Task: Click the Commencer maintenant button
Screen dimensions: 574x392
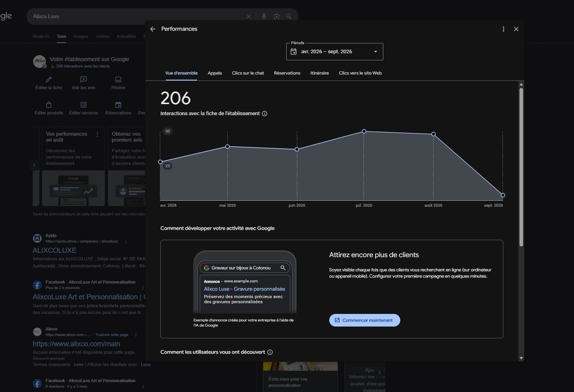Action: [365, 320]
